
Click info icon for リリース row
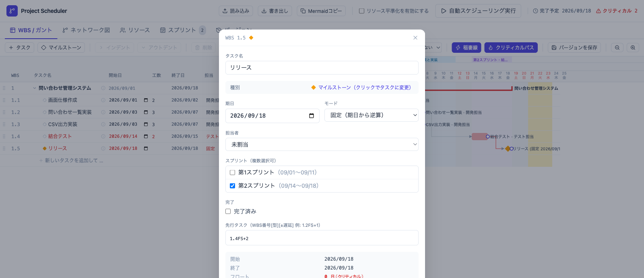[x=103, y=148]
